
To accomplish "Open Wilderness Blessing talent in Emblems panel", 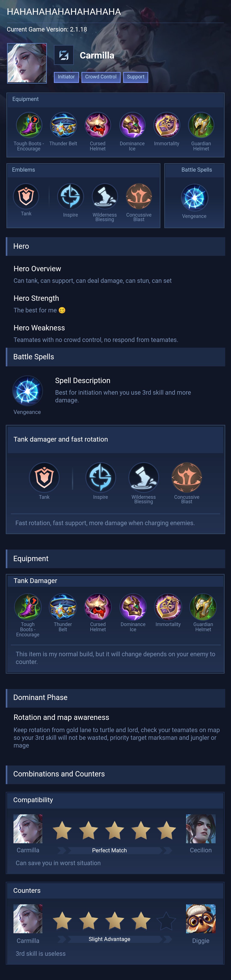I will 104,196.
